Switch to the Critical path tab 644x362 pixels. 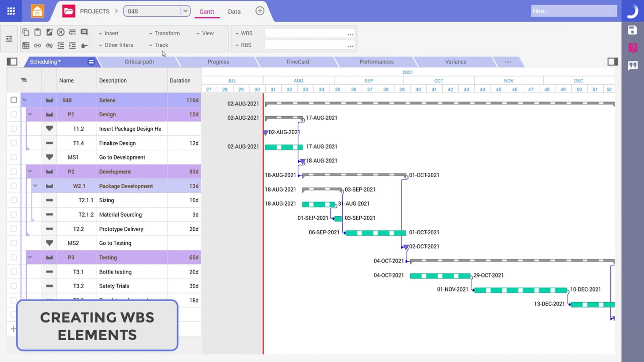point(139,62)
